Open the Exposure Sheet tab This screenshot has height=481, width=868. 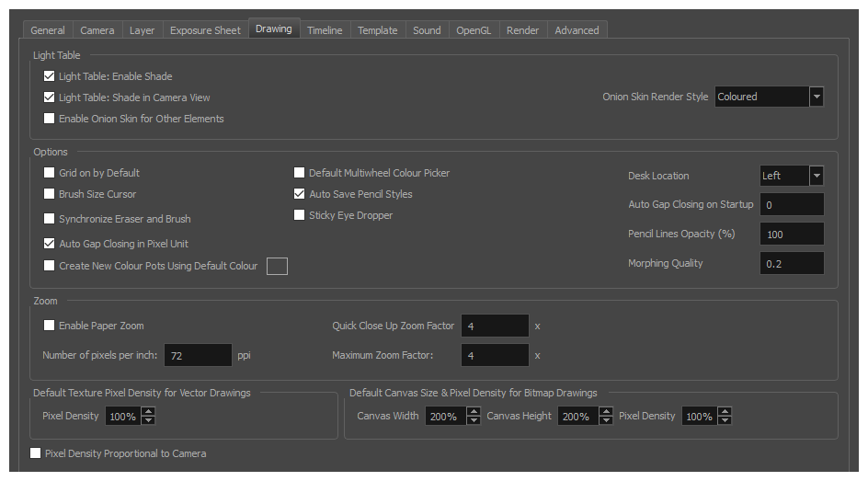pyautogui.click(x=205, y=30)
